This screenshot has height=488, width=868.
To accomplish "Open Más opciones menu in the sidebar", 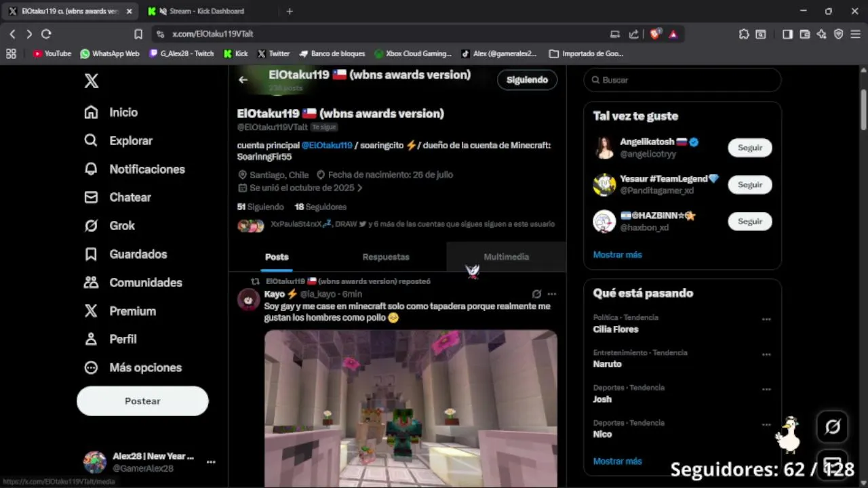I will click(x=132, y=367).
